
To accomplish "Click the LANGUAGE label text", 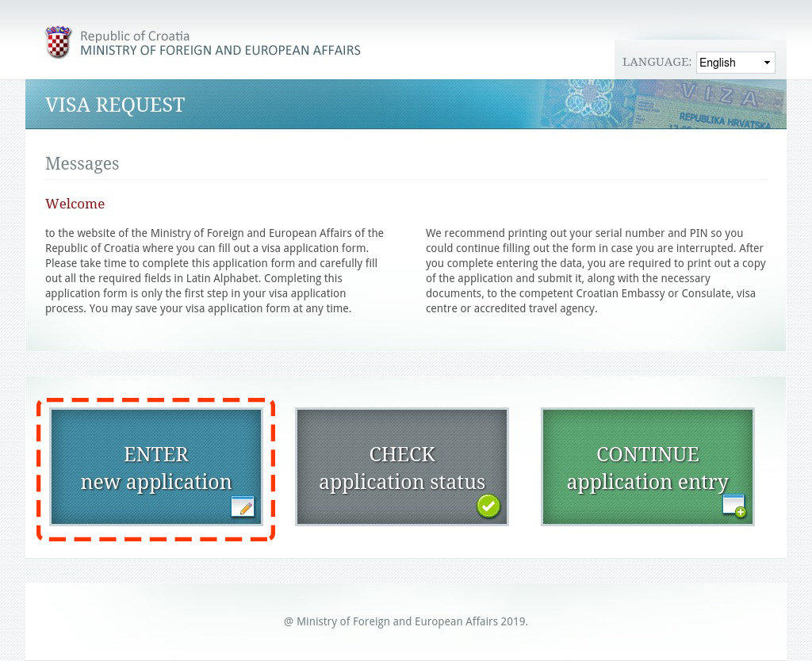I will pos(657,63).
